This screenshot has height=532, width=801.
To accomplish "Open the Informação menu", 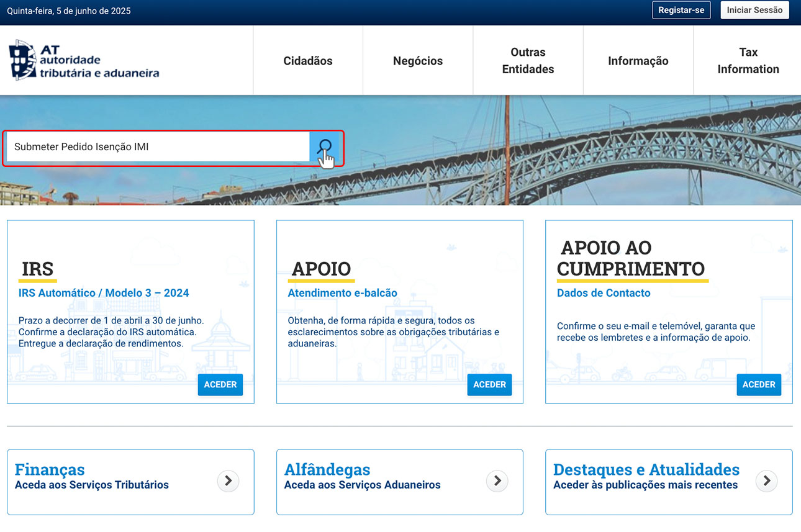I will 638,61.
